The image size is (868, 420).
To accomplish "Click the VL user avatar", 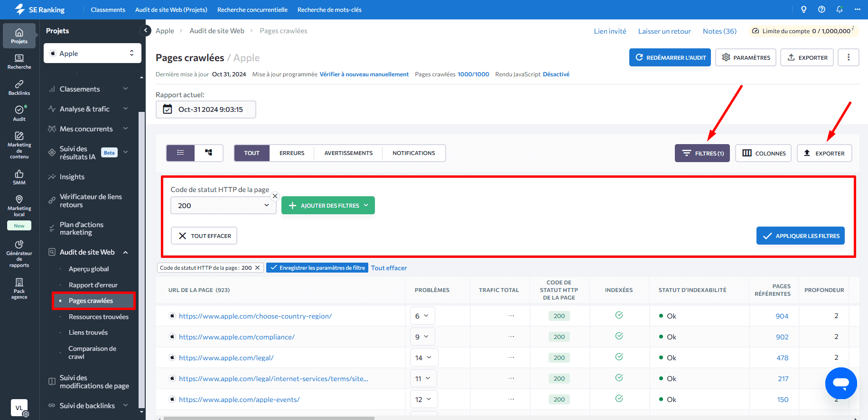I will pos(19,408).
